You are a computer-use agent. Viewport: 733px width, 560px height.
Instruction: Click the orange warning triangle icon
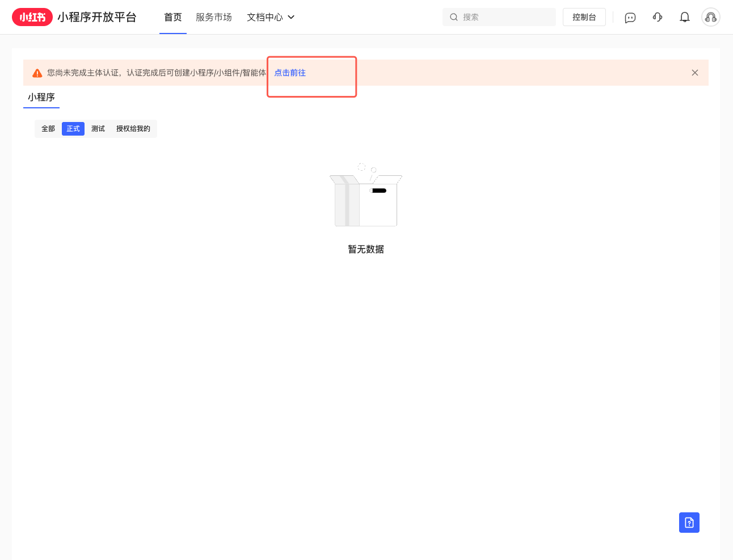37,73
